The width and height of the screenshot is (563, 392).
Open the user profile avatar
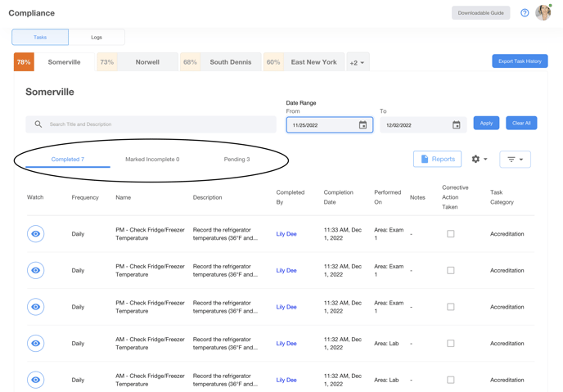click(543, 12)
